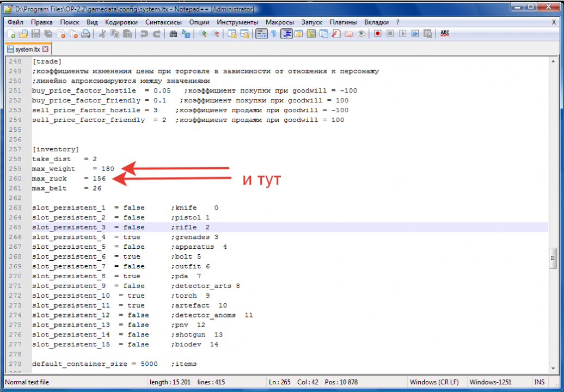
Task: Open the Кодировки menu
Action: [121, 22]
